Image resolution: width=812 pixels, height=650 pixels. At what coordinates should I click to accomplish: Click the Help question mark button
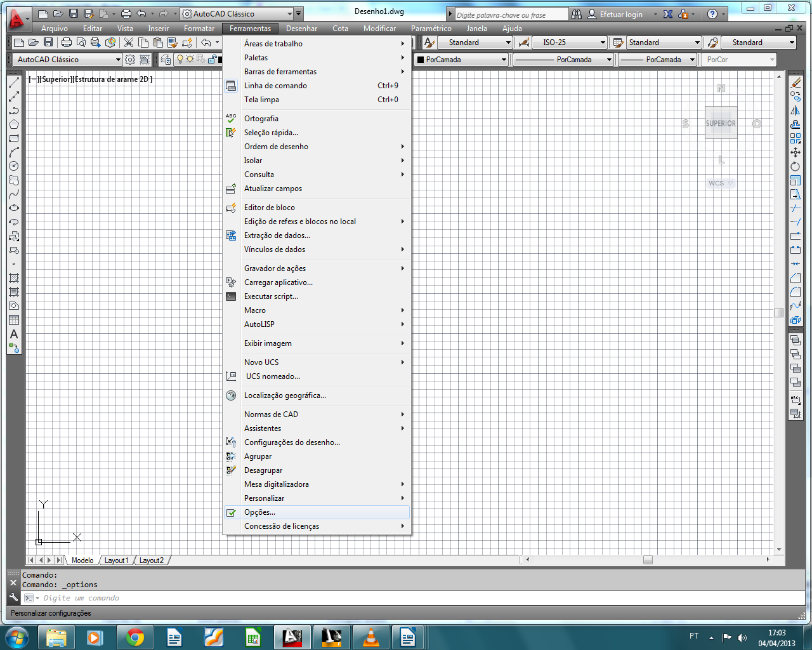712,14
